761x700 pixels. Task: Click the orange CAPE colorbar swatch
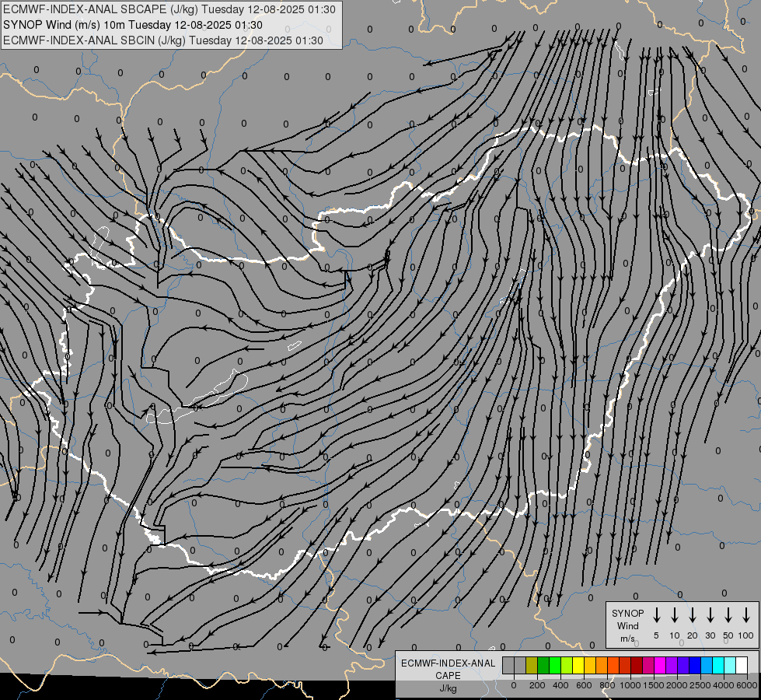coord(602,665)
